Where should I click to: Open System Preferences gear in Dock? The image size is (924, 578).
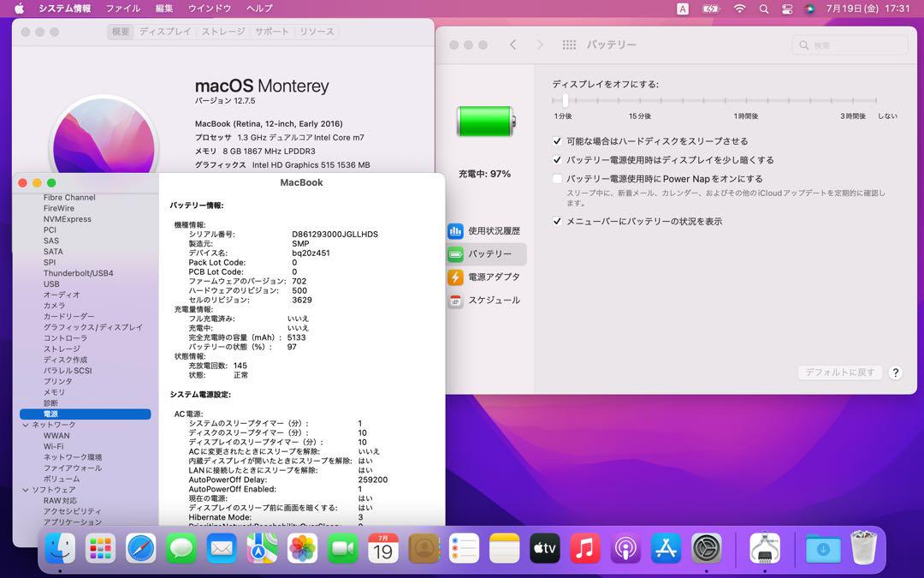[706, 549]
